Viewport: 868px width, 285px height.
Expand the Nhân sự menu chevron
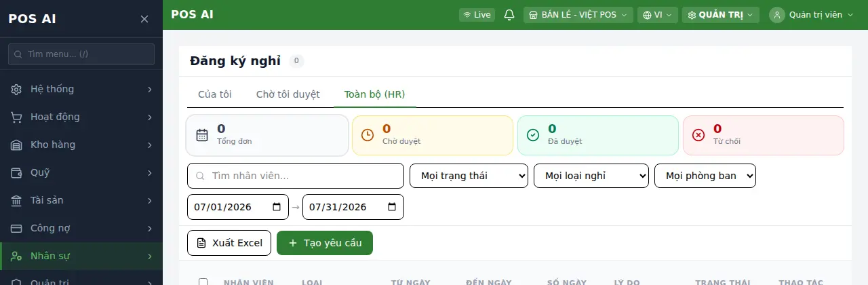[x=149, y=256]
